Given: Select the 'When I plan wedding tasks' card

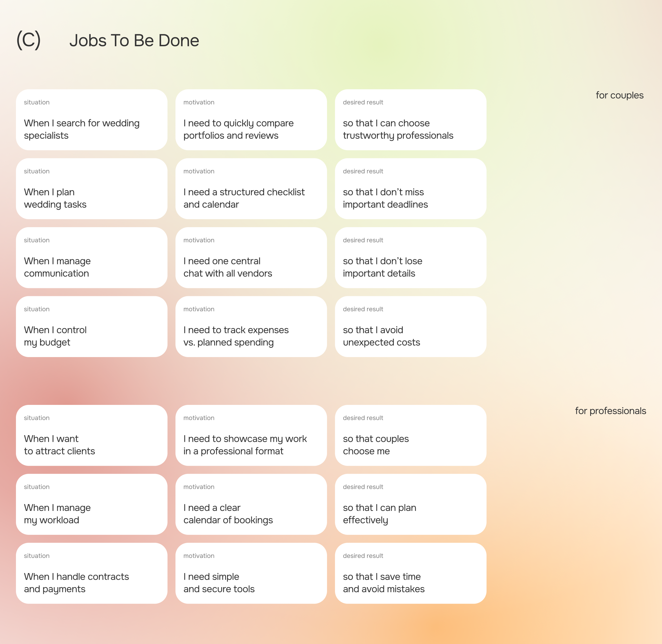Looking at the screenshot, I should point(91,189).
